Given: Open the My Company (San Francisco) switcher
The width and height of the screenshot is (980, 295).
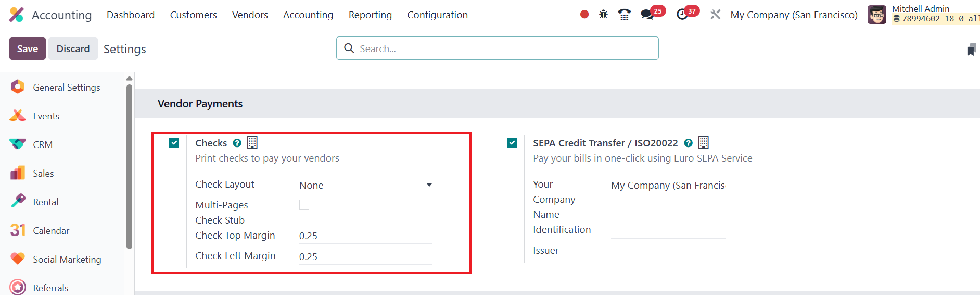Looking at the screenshot, I should point(794,15).
